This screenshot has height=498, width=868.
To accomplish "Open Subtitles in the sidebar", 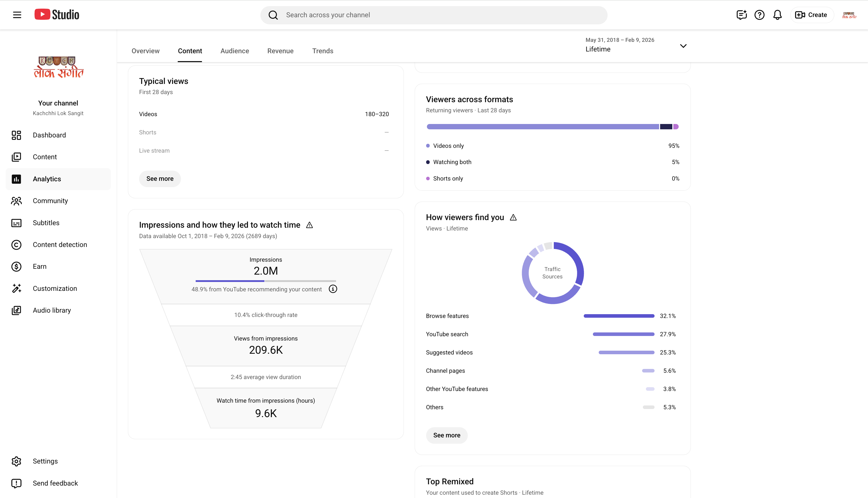I will pos(58,223).
